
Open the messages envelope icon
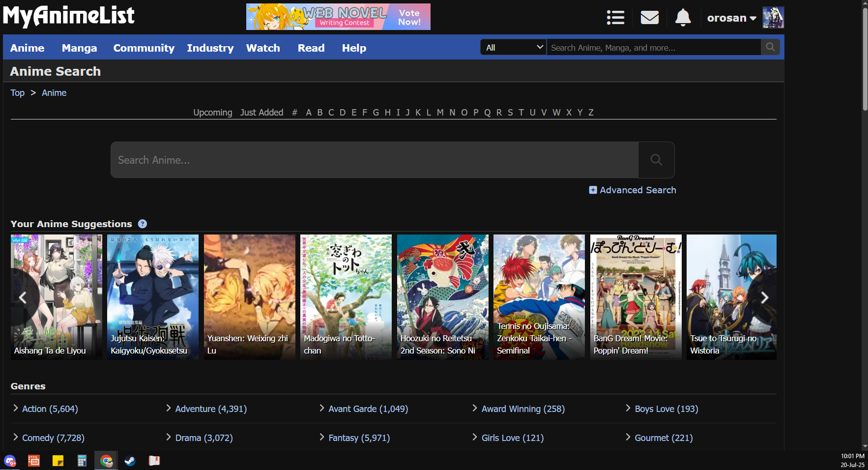[650, 18]
